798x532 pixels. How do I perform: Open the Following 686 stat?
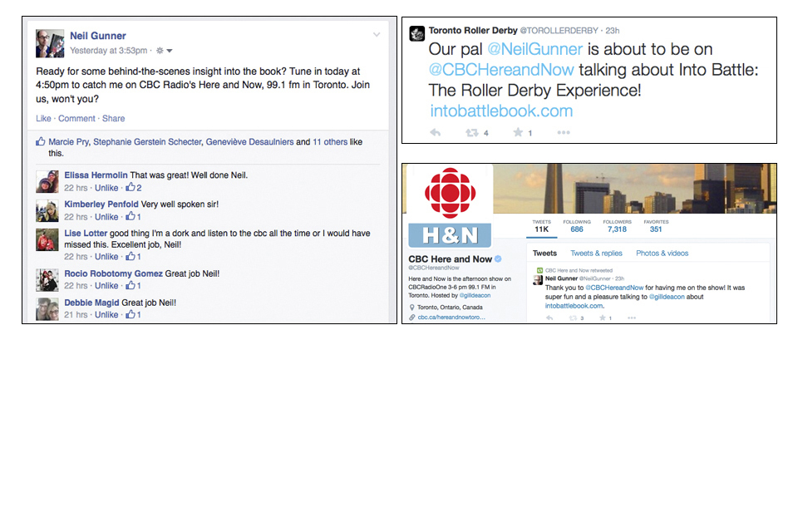(577, 226)
